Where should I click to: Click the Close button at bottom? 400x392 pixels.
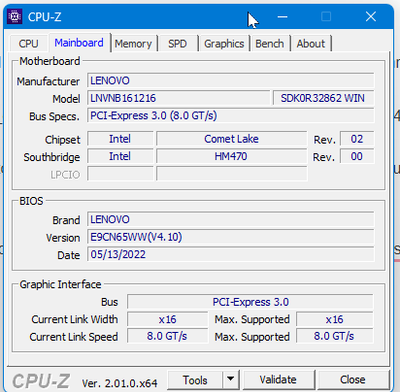click(353, 380)
